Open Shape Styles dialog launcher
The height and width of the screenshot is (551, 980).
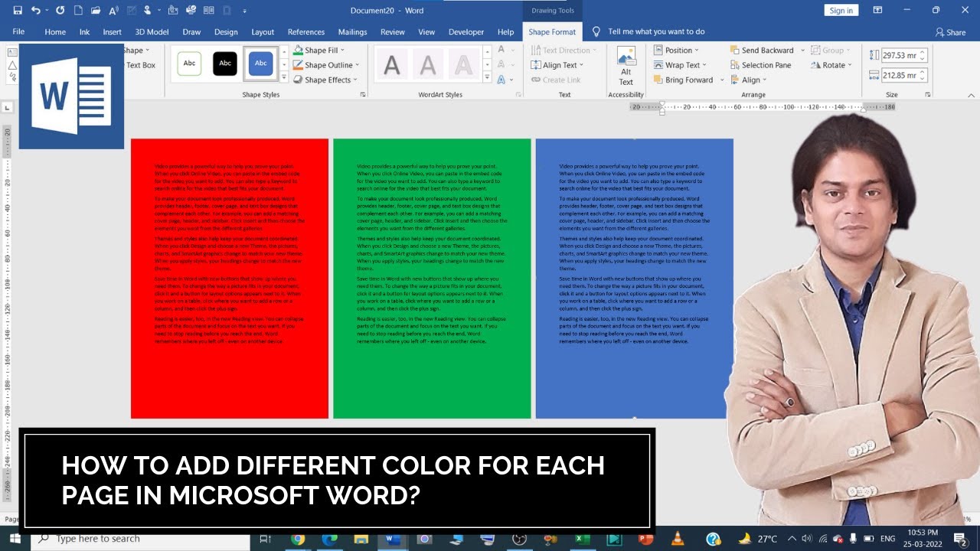coord(362,95)
